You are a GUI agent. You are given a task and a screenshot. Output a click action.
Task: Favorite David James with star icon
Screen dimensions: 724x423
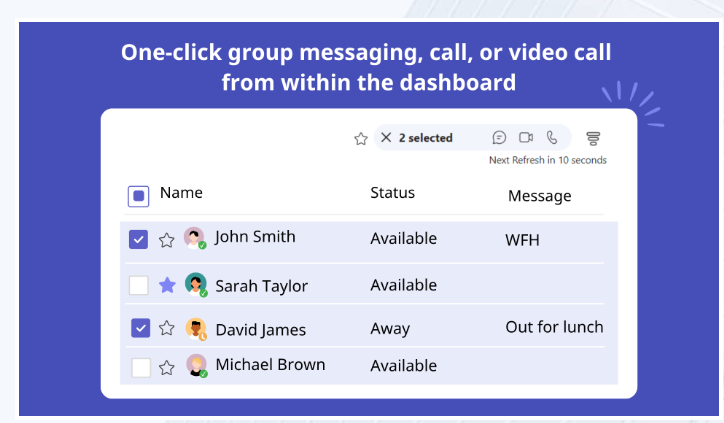point(167,328)
